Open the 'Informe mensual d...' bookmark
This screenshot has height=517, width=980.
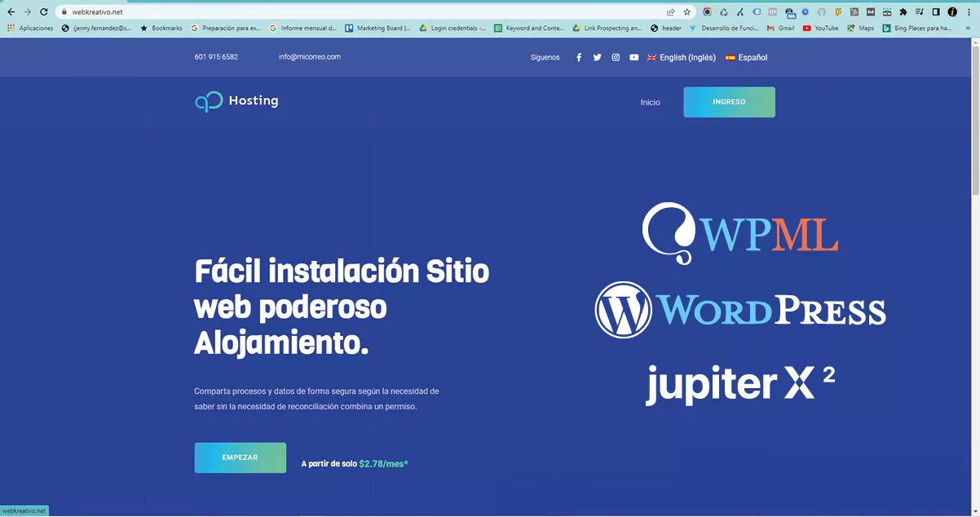click(303, 28)
